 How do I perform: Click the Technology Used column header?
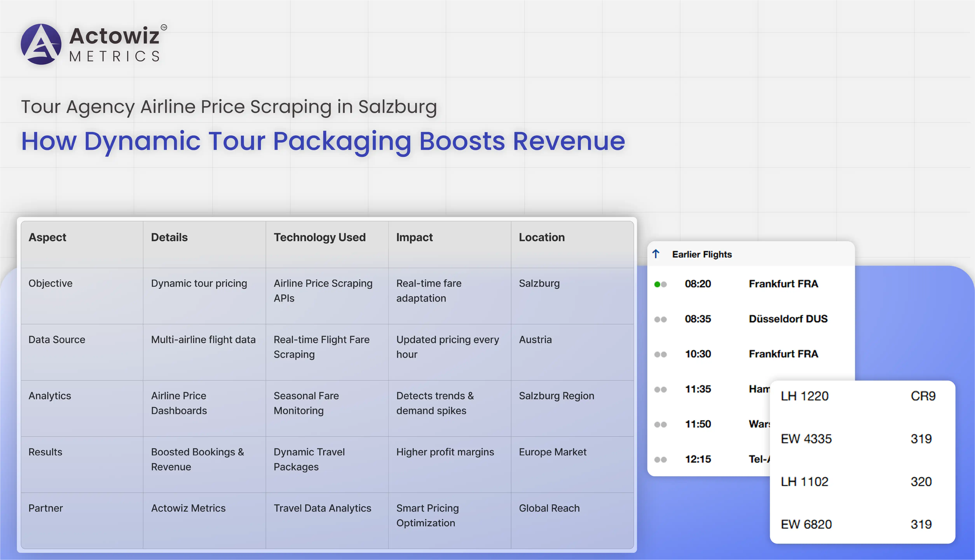[x=319, y=237]
